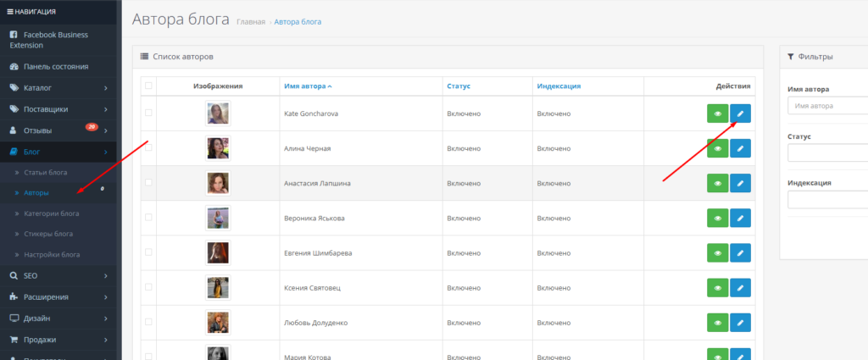
Task: Click the green eye button for Вероника Яськова
Action: tap(717, 218)
